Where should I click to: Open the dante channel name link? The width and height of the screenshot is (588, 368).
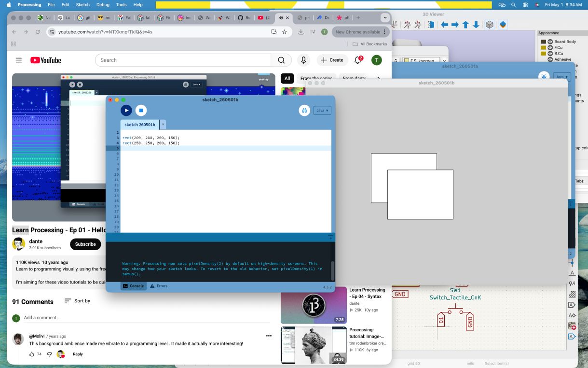click(x=36, y=241)
